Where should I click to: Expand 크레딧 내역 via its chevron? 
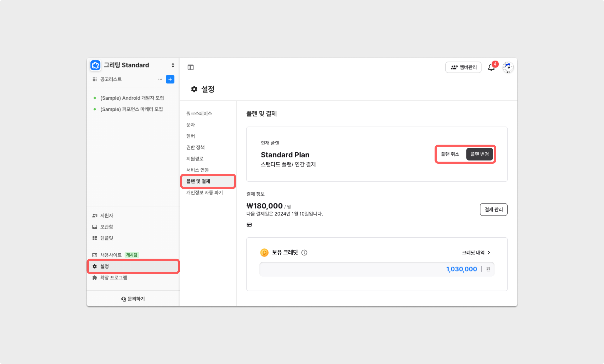pyautogui.click(x=489, y=253)
